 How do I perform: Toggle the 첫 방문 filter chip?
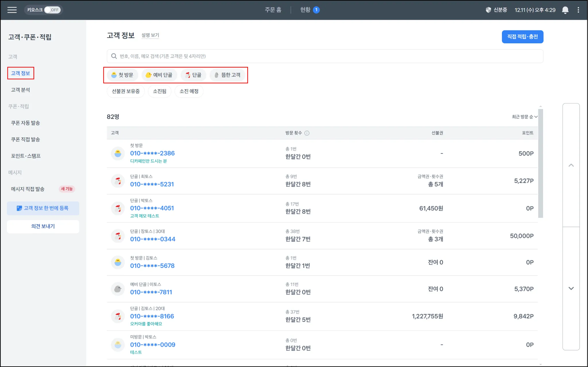coord(122,75)
